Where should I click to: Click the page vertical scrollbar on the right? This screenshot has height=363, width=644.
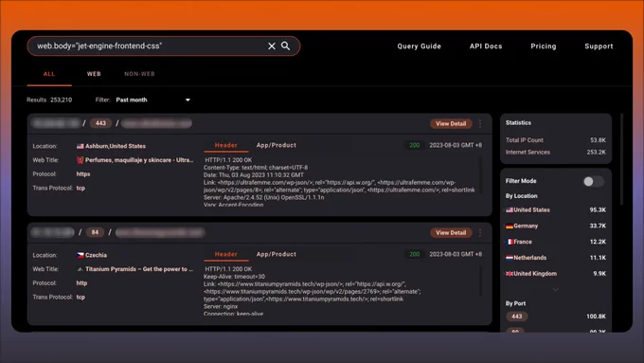621,159
